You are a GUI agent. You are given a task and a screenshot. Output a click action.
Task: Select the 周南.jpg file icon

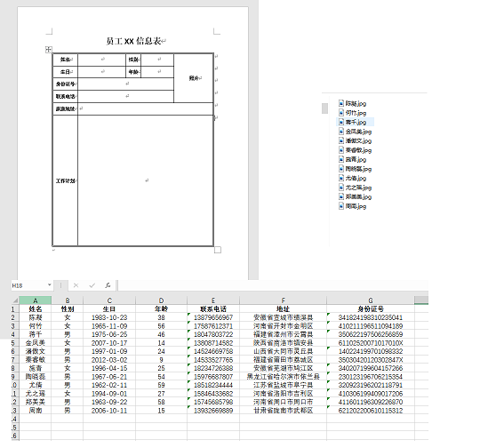coord(341,206)
